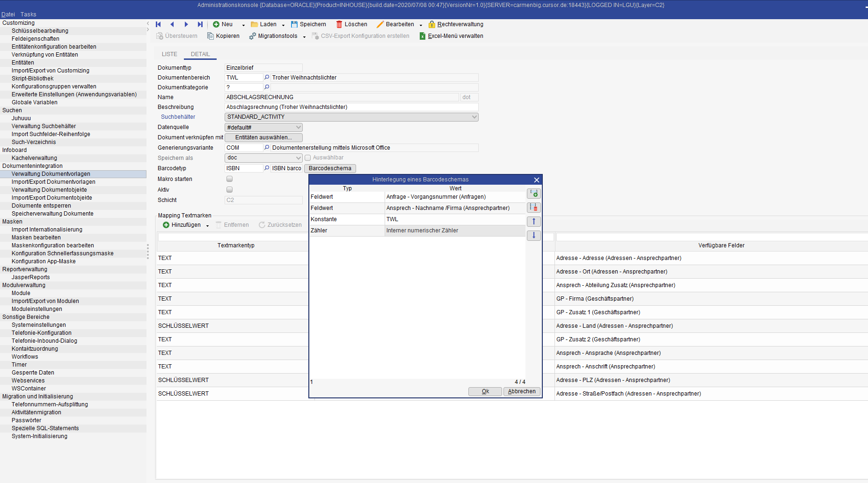The height and width of the screenshot is (483, 868).
Task: Move the selected schema row up
Action: [533, 222]
